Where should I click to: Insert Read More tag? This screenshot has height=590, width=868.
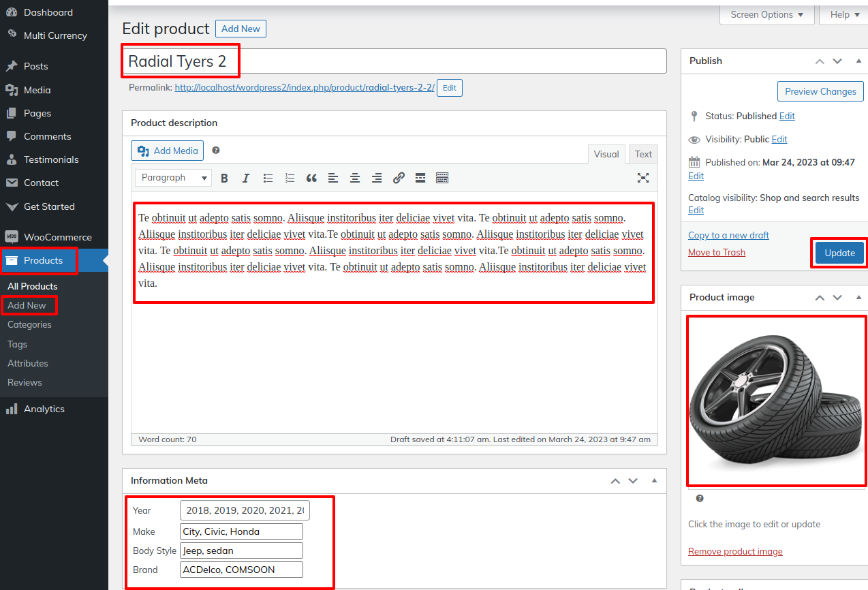[420, 178]
